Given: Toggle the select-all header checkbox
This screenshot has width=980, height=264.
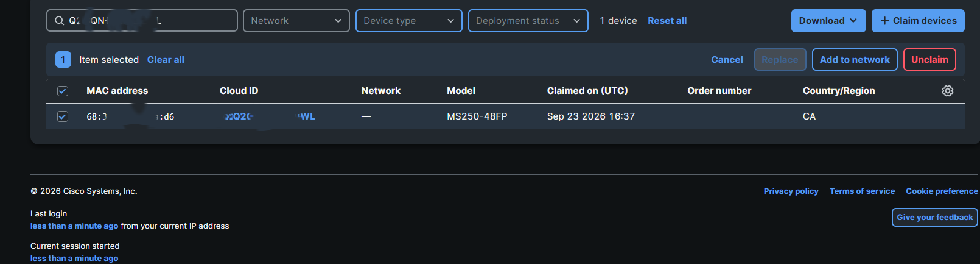Looking at the screenshot, I should coord(63,91).
